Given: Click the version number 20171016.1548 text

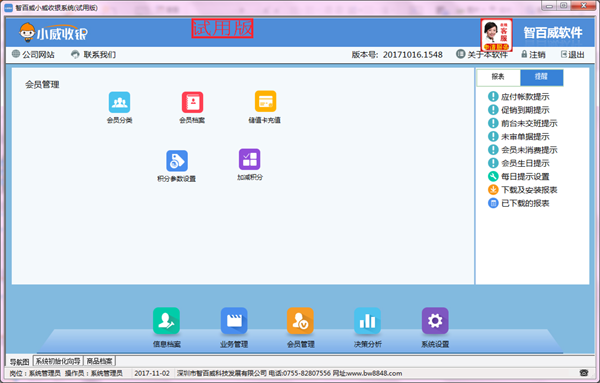Looking at the screenshot, I should 412,55.
